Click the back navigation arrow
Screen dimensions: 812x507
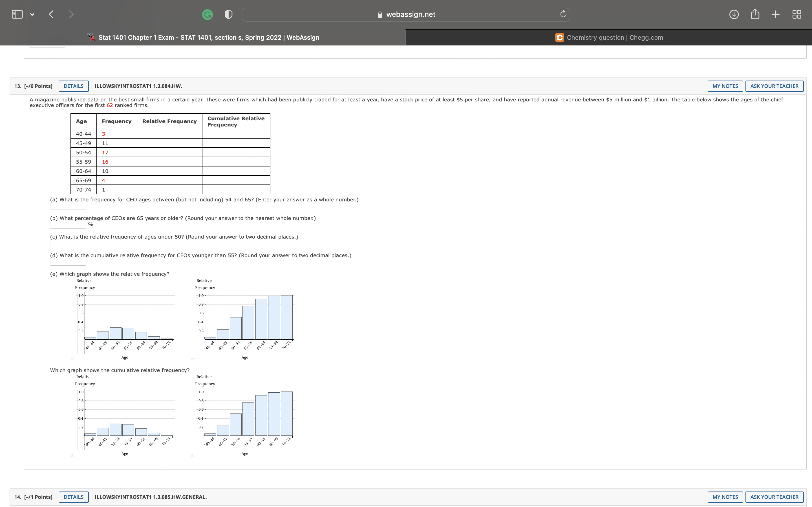click(51, 14)
